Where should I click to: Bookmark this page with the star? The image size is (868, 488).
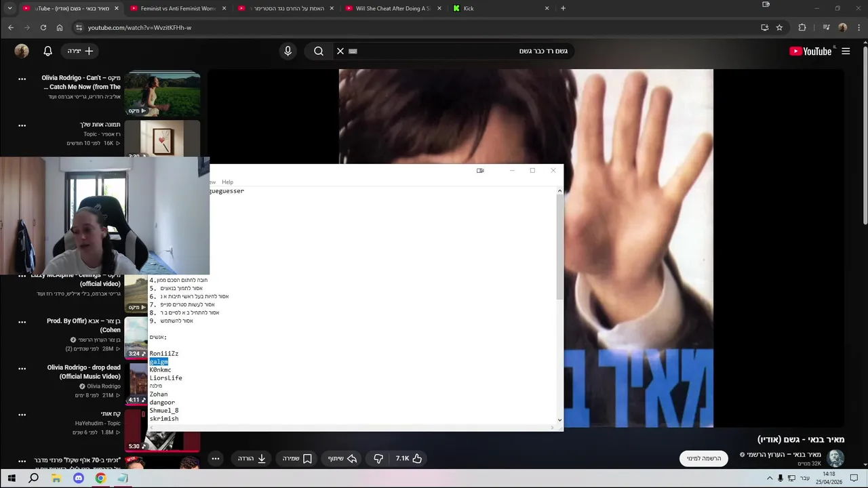point(779,28)
